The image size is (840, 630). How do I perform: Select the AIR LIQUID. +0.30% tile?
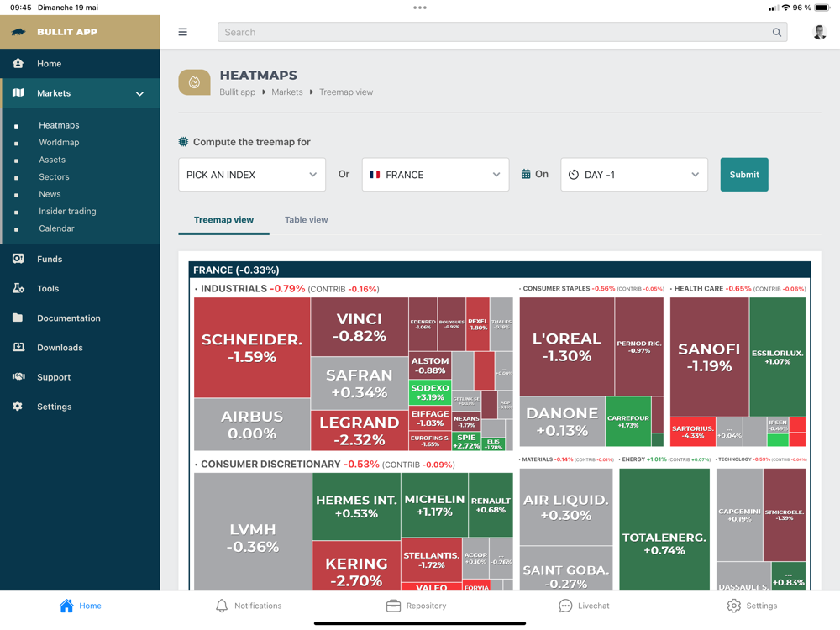coord(565,507)
